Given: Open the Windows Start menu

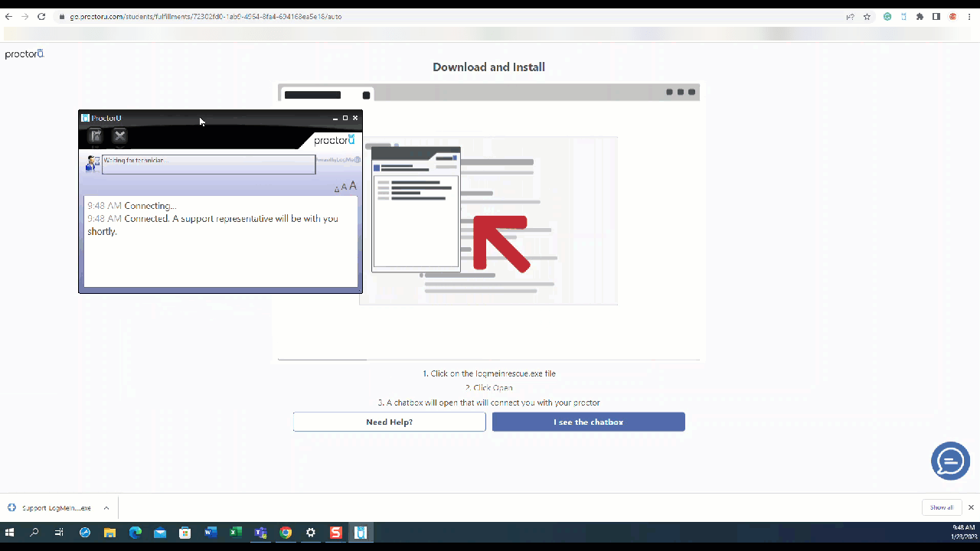Looking at the screenshot, I should coord(11,532).
